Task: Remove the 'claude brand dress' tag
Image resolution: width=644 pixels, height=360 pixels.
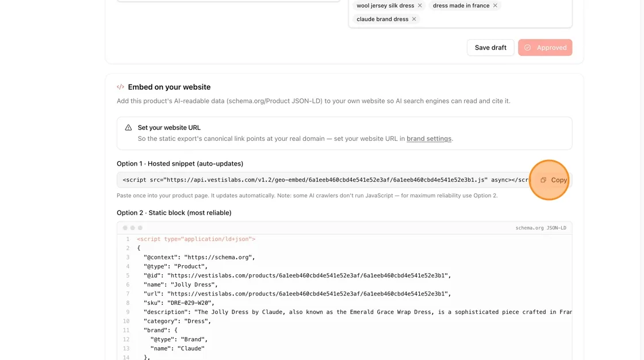Action: [414, 19]
